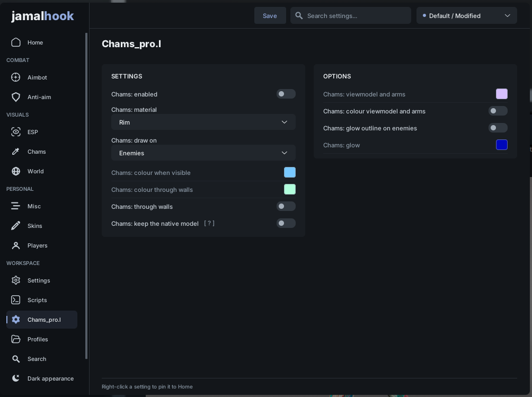Screen dimensions: 532x397
Task: Click the Home house icon in sidebar
Action: tap(15, 42)
